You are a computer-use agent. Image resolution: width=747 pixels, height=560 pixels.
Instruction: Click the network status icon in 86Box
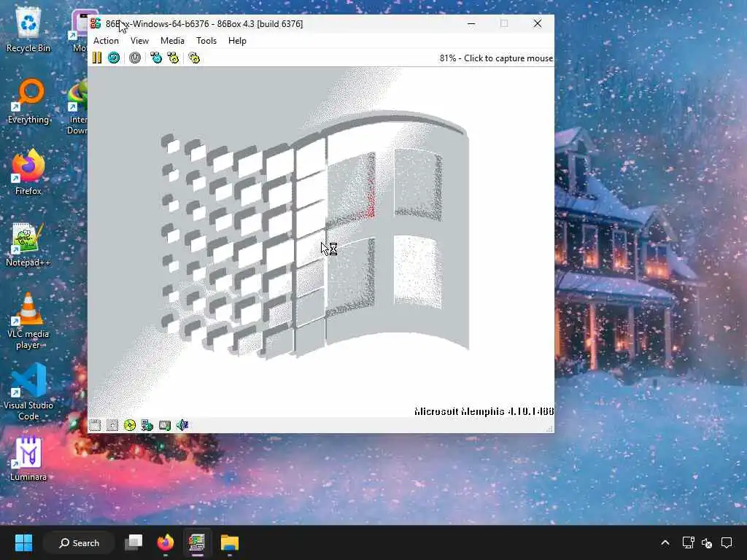pyautogui.click(x=147, y=425)
